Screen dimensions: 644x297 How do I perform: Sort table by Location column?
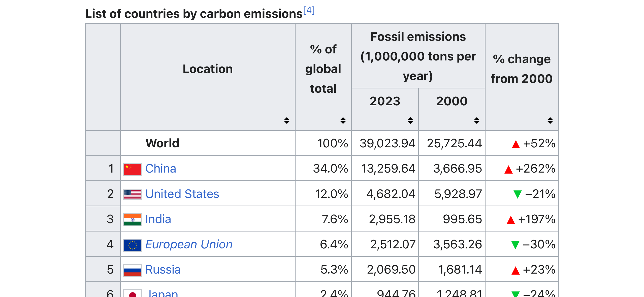(286, 120)
